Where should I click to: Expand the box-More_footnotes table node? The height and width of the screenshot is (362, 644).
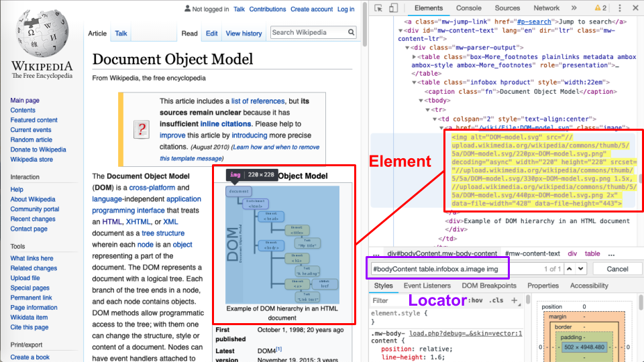414,57
